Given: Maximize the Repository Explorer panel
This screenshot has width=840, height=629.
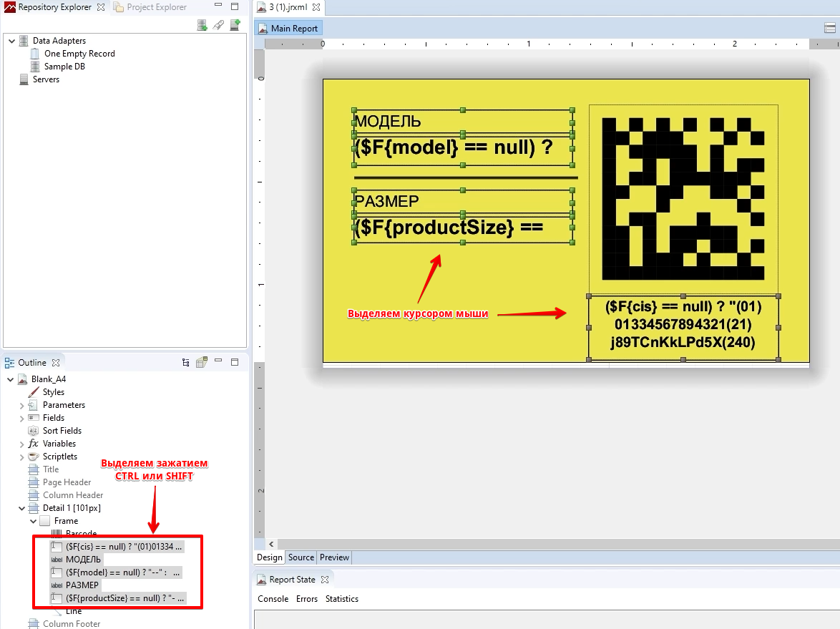Looking at the screenshot, I should click(x=235, y=6).
